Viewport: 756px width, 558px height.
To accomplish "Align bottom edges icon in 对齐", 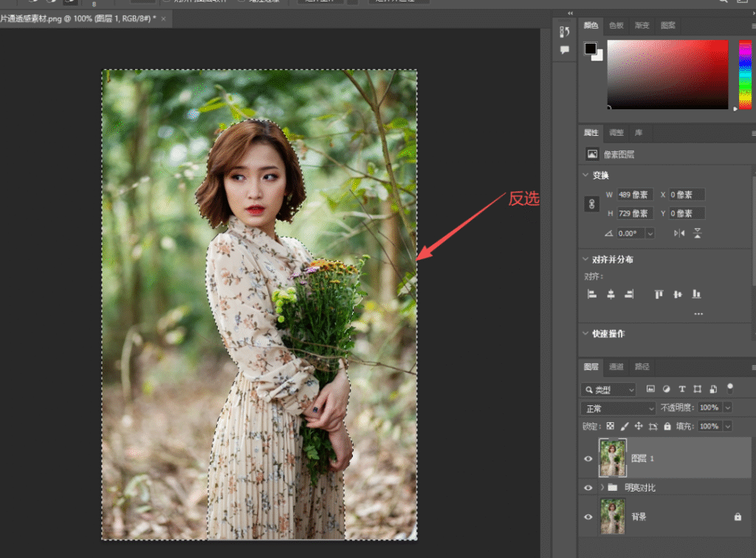I will pyautogui.click(x=696, y=294).
